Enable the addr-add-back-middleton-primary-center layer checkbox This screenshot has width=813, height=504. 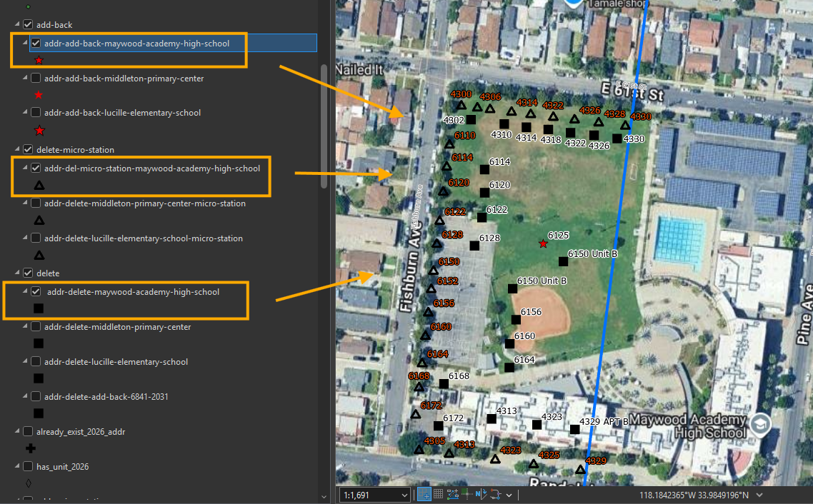coord(36,79)
